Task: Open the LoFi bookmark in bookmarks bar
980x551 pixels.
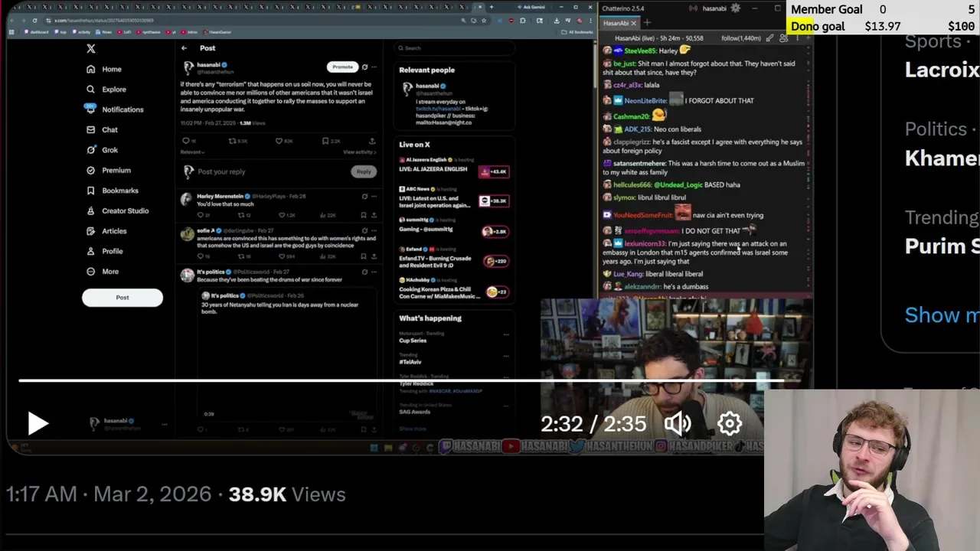Action: click(x=126, y=32)
